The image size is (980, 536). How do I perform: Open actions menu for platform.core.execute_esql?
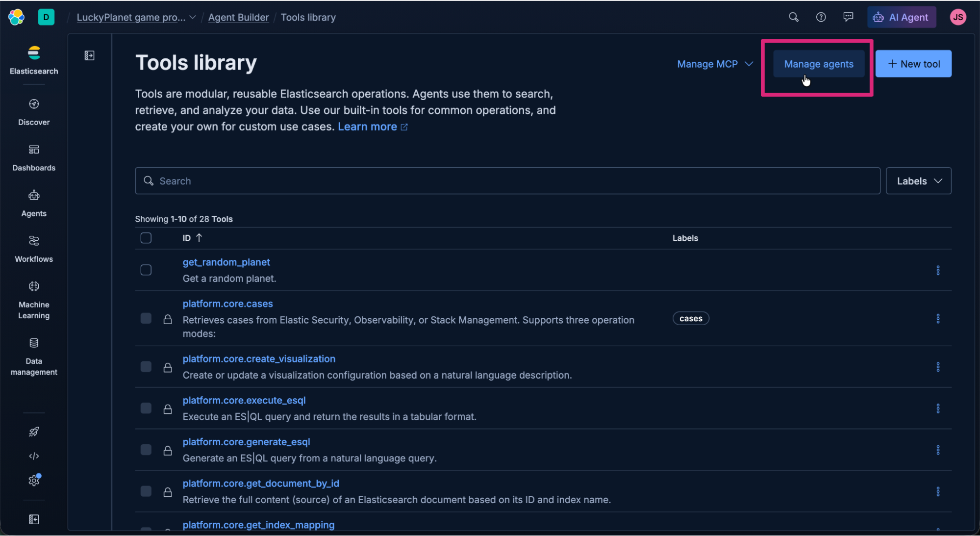938,408
